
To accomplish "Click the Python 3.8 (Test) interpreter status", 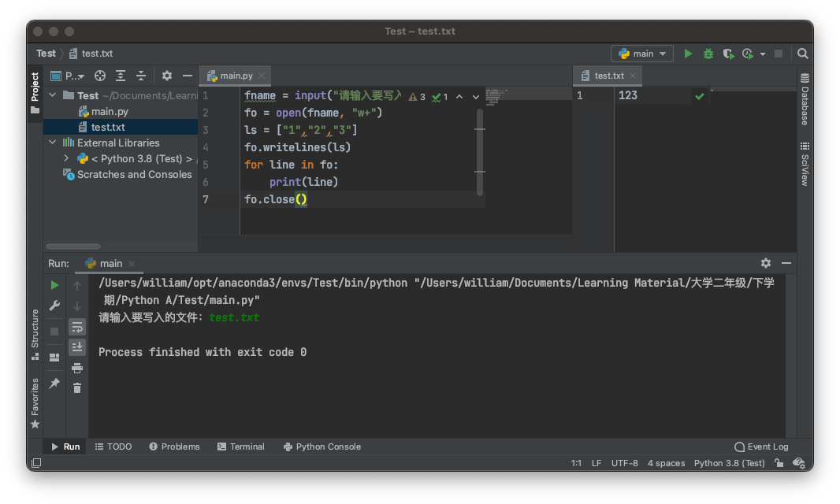I will click(x=729, y=463).
